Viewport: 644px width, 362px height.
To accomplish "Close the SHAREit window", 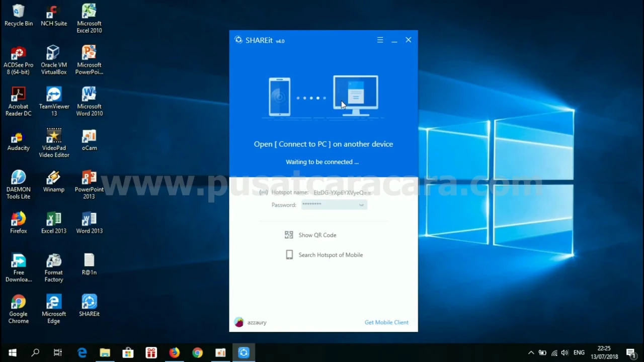I will (409, 40).
